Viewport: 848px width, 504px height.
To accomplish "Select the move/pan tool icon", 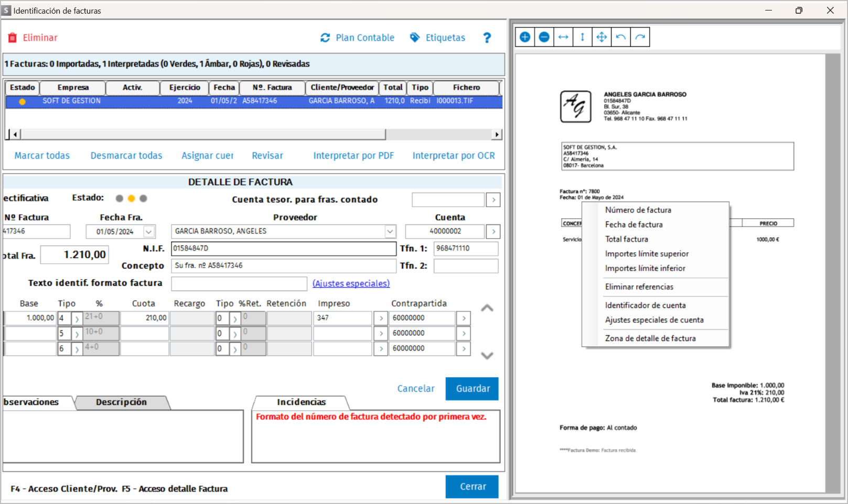I will 602,37.
